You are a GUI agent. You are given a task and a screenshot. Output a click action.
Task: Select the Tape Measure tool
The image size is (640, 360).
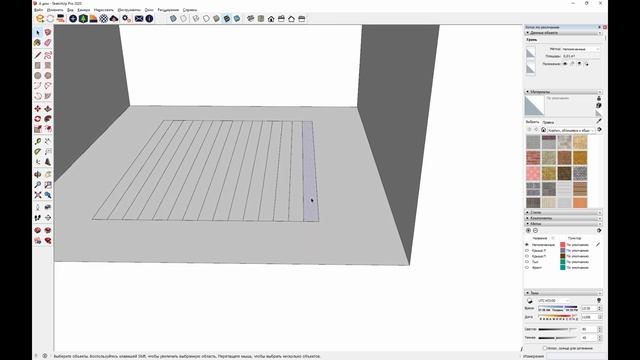click(x=38, y=141)
